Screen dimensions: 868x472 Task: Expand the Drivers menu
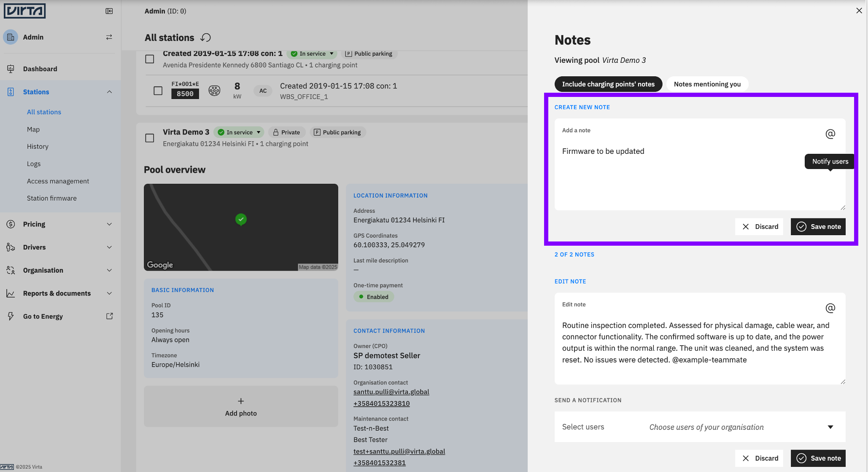click(x=109, y=247)
